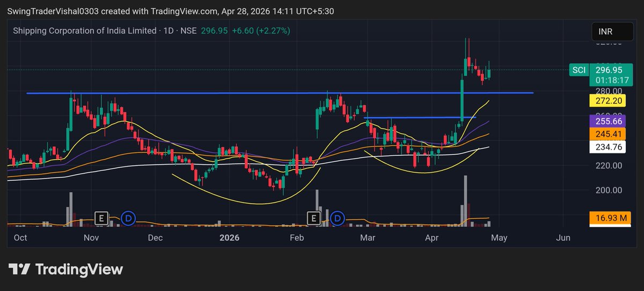Click the dividend 'D' marker in February
This screenshot has width=644, height=291.
coord(338,218)
